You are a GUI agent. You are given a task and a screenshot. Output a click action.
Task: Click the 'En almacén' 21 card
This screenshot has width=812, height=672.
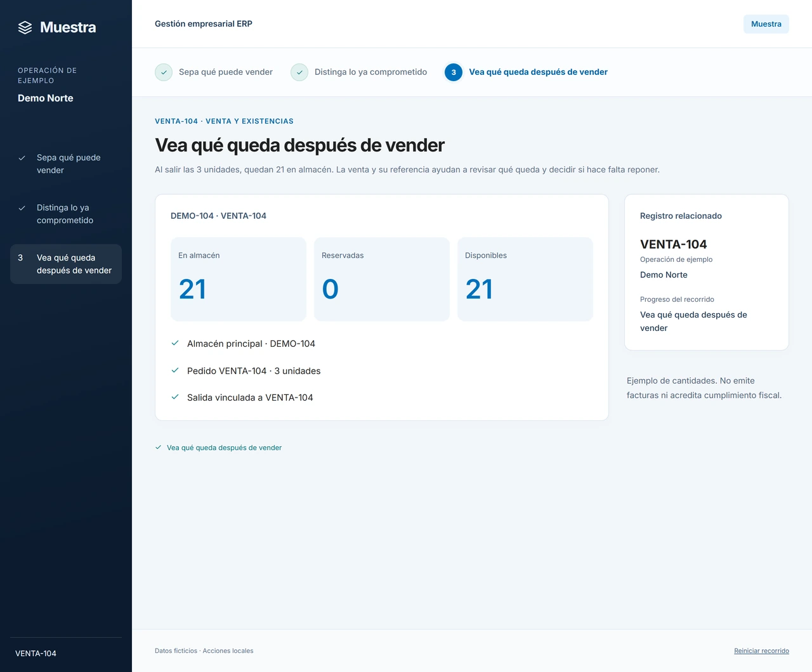tap(239, 279)
